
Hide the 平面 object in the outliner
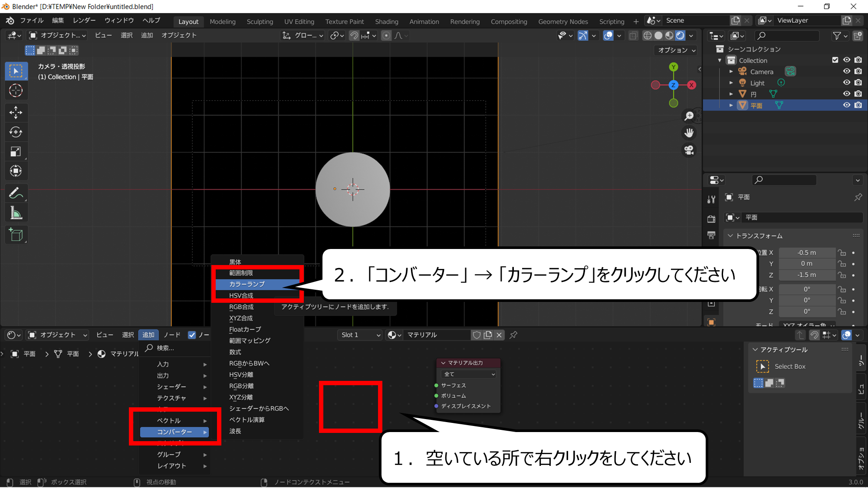(x=846, y=105)
